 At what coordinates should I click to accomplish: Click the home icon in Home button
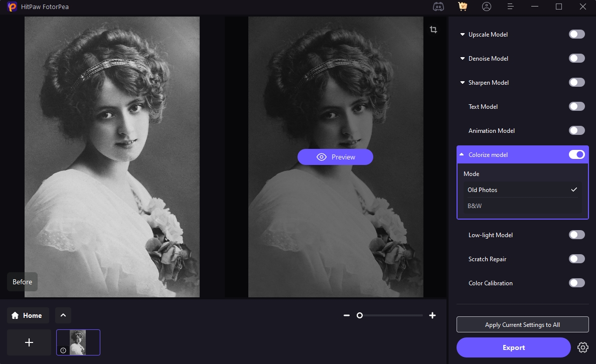click(x=15, y=315)
